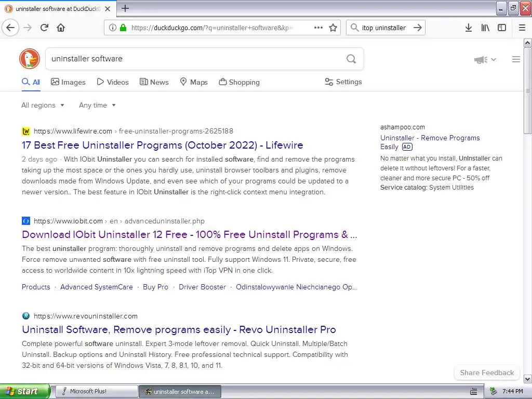Screen dimensions: 532x399
Task: Click the system tray network icon
Action: pyautogui.click(x=493, y=391)
